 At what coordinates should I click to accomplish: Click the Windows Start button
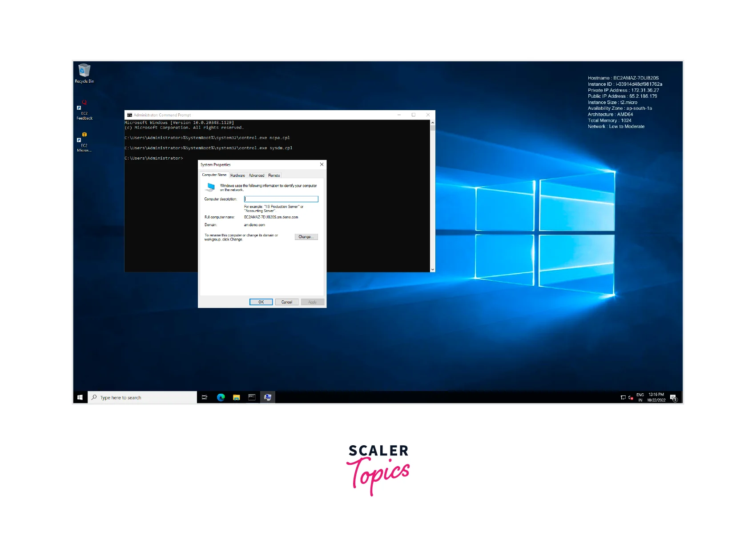click(x=80, y=397)
